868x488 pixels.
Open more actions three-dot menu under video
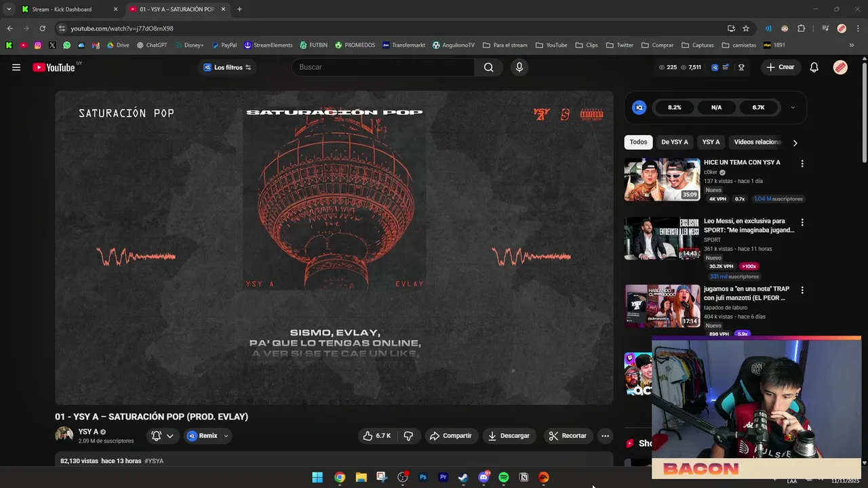pyautogui.click(x=605, y=436)
